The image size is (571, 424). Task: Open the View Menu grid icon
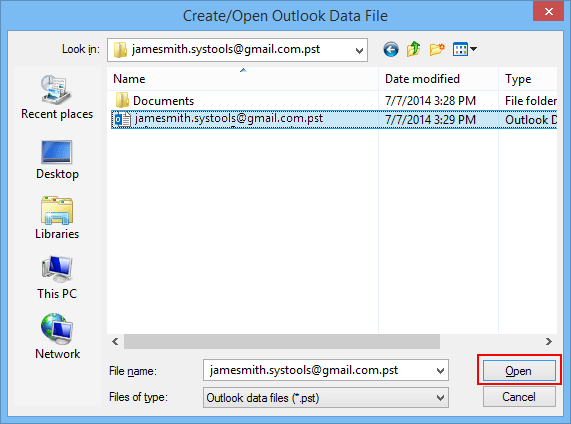[464, 49]
